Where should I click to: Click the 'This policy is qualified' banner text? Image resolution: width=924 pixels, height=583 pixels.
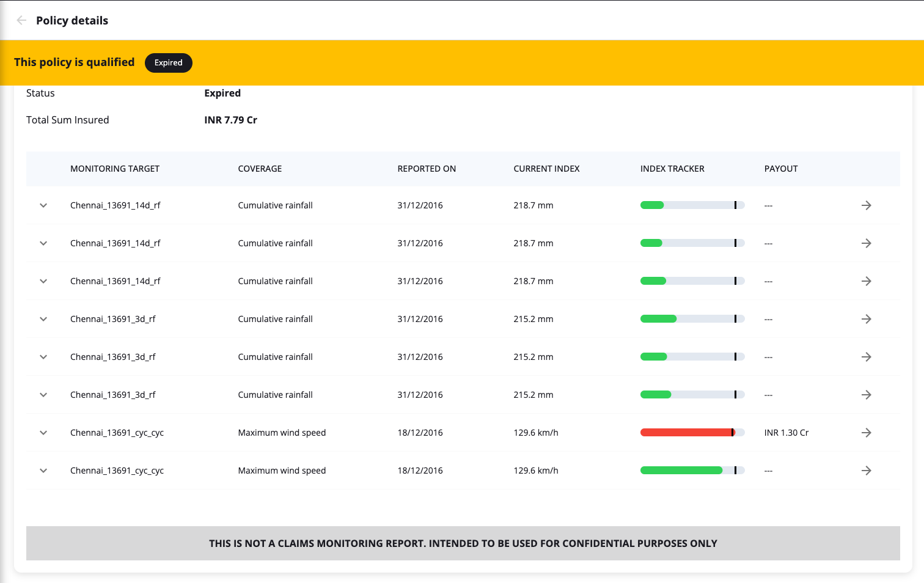pyautogui.click(x=74, y=62)
